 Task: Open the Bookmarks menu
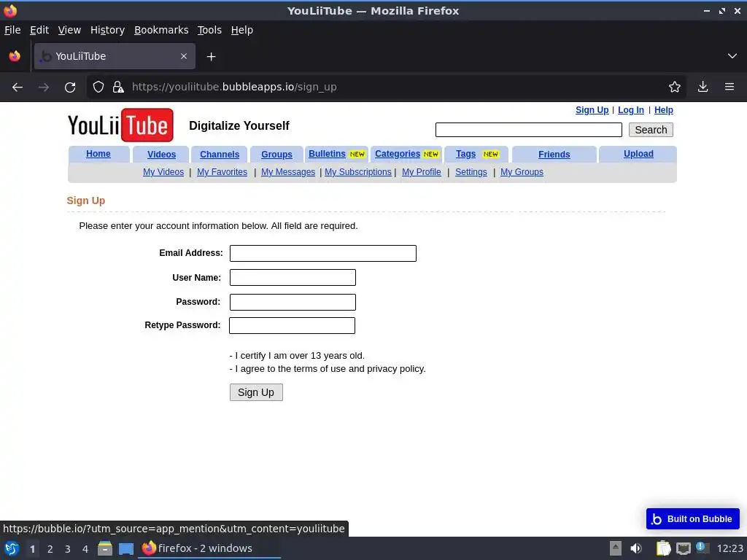pos(161,30)
